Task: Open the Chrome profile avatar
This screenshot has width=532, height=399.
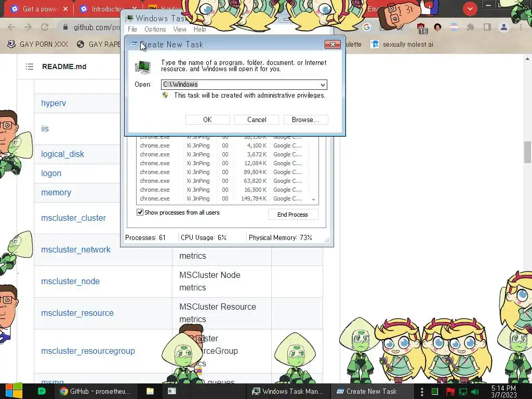Action: (504, 27)
